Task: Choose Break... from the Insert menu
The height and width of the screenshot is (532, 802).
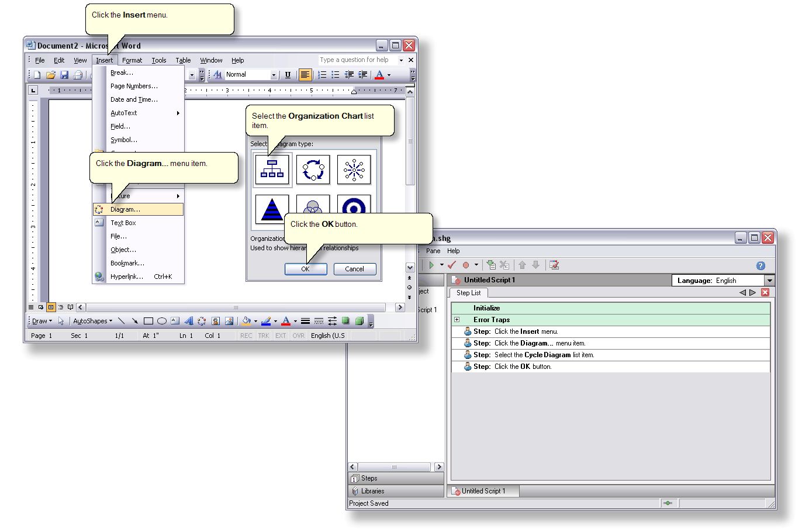Action: pos(139,72)
